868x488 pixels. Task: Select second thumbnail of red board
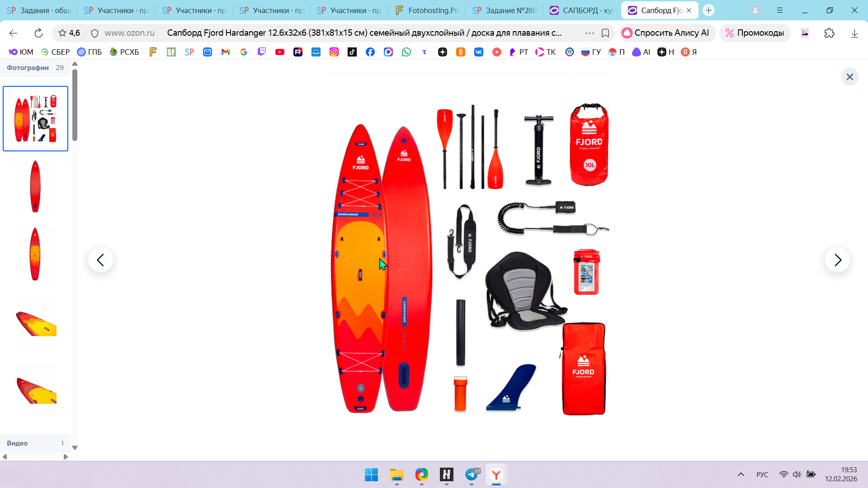coord(35,186)
